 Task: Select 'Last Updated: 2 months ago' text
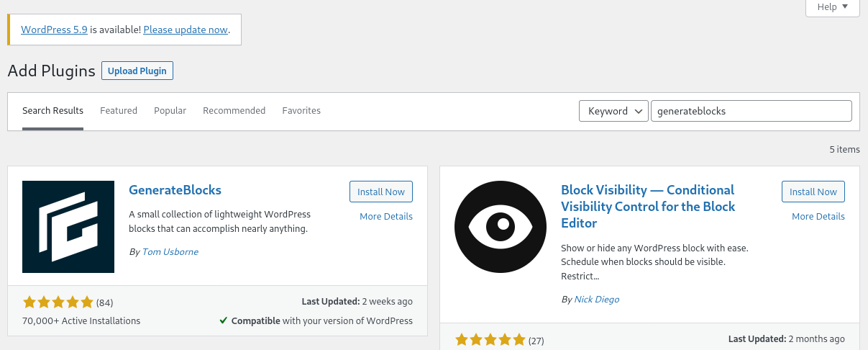click(787, 338)
